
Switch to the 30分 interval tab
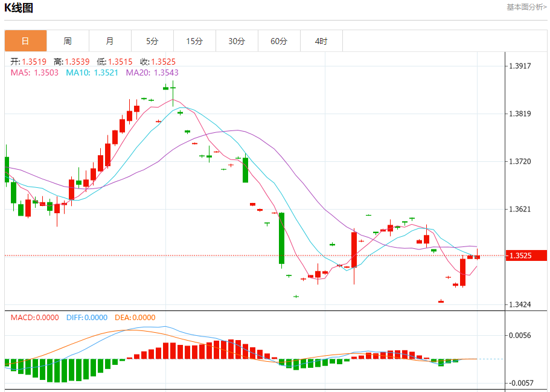(x=237, y=41)
